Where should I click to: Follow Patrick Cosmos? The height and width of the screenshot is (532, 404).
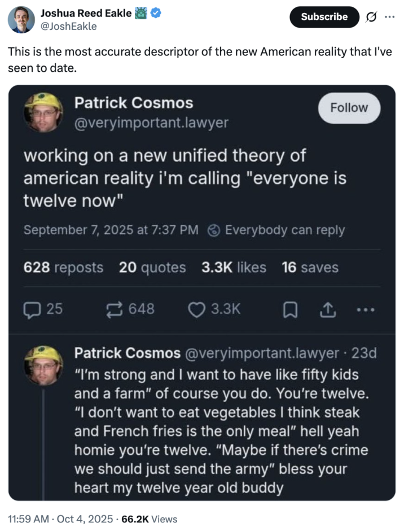point(349,108)
